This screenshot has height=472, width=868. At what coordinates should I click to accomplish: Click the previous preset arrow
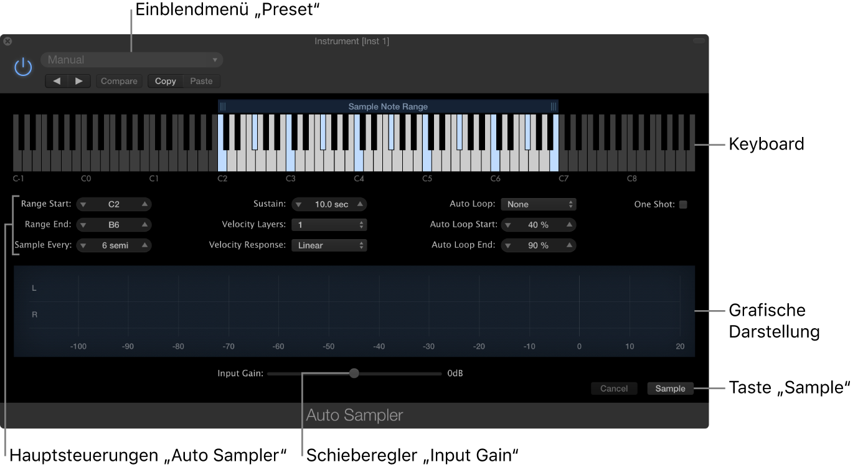click(57, 80)
